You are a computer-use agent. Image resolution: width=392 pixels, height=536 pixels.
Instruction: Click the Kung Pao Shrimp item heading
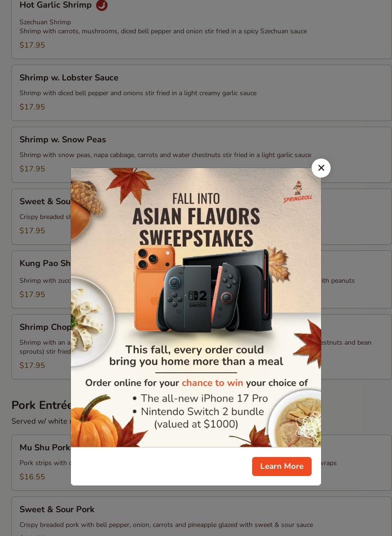[x=45, y=263]
